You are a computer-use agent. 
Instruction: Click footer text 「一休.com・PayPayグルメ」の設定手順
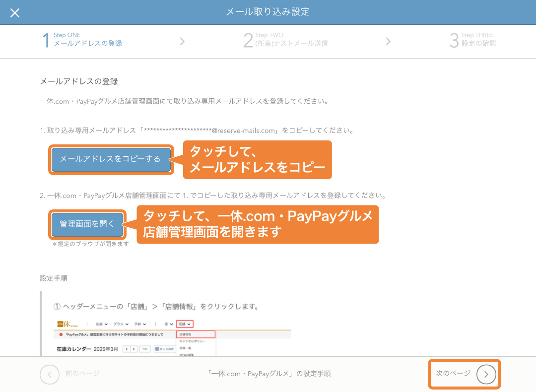(269, 374)
